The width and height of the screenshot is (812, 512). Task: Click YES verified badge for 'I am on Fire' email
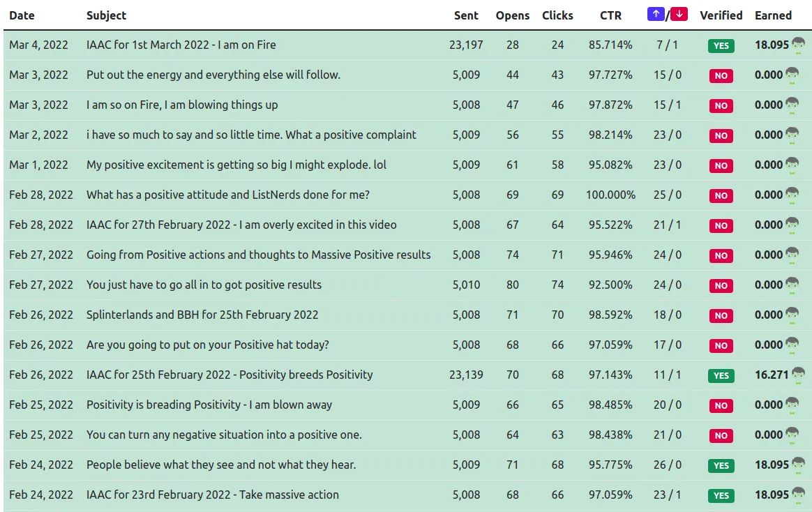coord(721,46)
